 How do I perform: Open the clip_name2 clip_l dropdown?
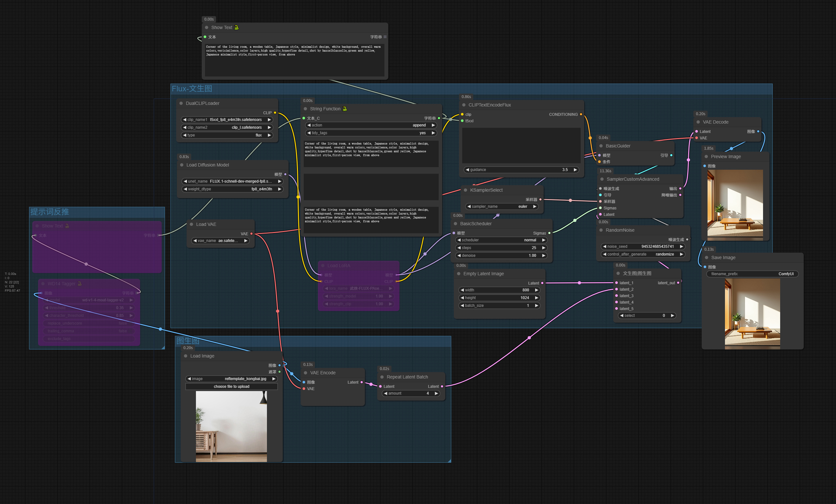227,127
